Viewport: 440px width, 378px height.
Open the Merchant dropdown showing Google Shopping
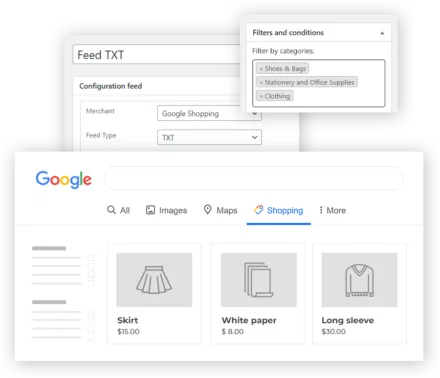[209, 113]
